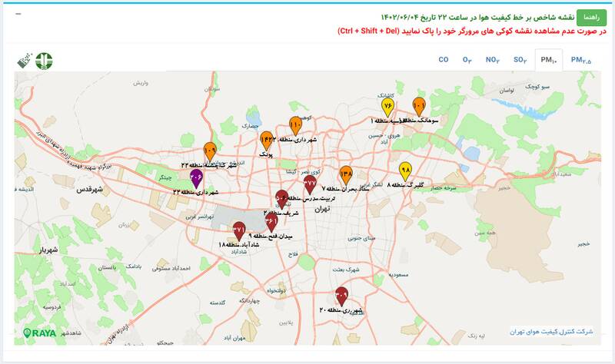Open the SO2 tab
The image size is (615, 364).
(520, 60)
